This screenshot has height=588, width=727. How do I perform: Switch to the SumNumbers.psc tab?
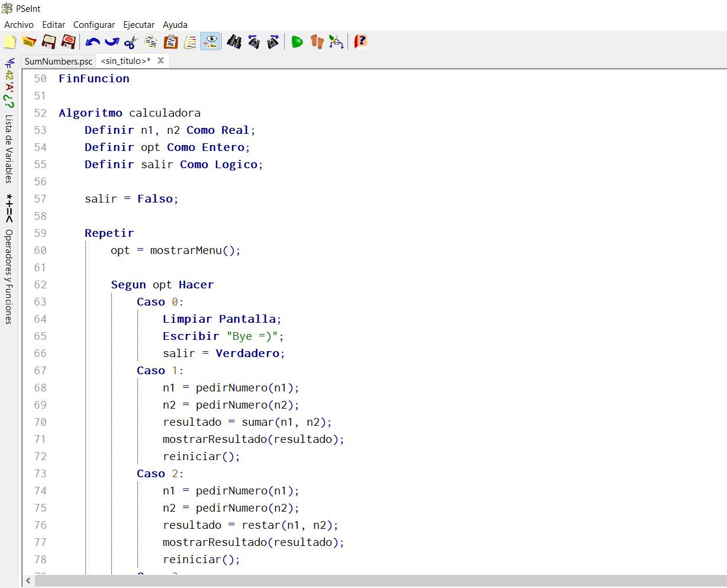coord(59,61)
